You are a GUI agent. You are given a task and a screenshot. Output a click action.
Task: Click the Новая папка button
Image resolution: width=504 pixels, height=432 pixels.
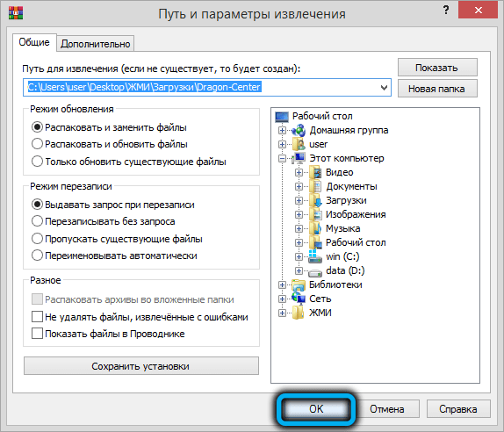click(437, 89)
